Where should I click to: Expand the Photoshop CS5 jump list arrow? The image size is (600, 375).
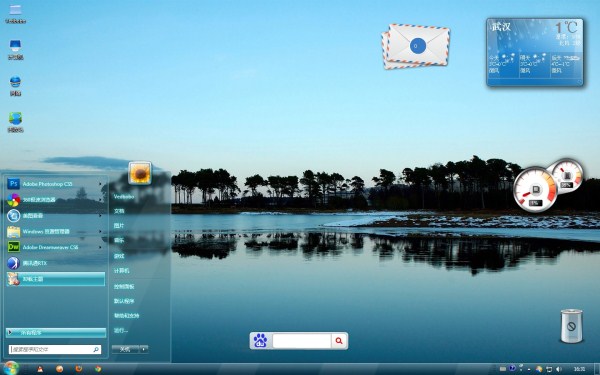coord(101,184)
